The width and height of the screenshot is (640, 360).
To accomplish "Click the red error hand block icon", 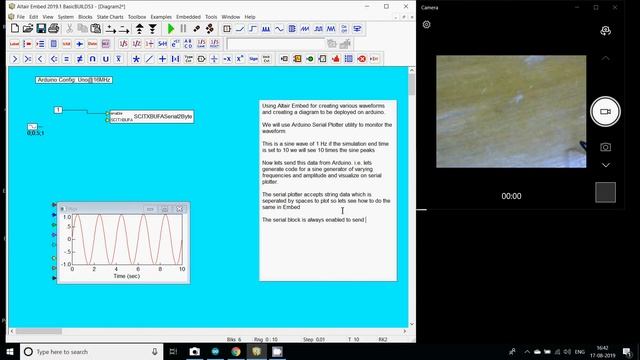I will coord(336,59).
